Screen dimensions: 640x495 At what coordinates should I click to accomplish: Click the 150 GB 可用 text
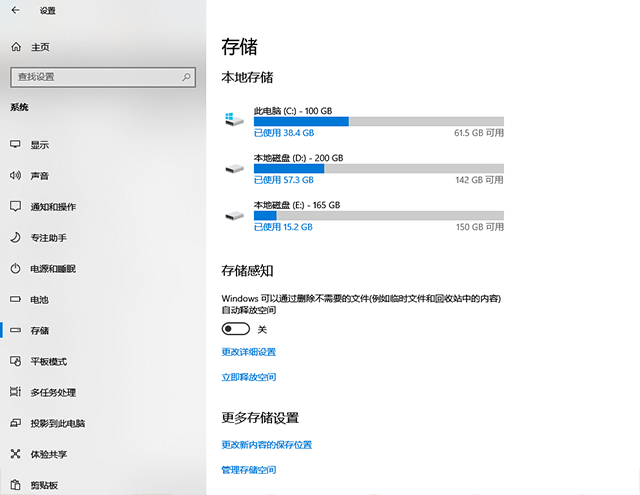480,227
